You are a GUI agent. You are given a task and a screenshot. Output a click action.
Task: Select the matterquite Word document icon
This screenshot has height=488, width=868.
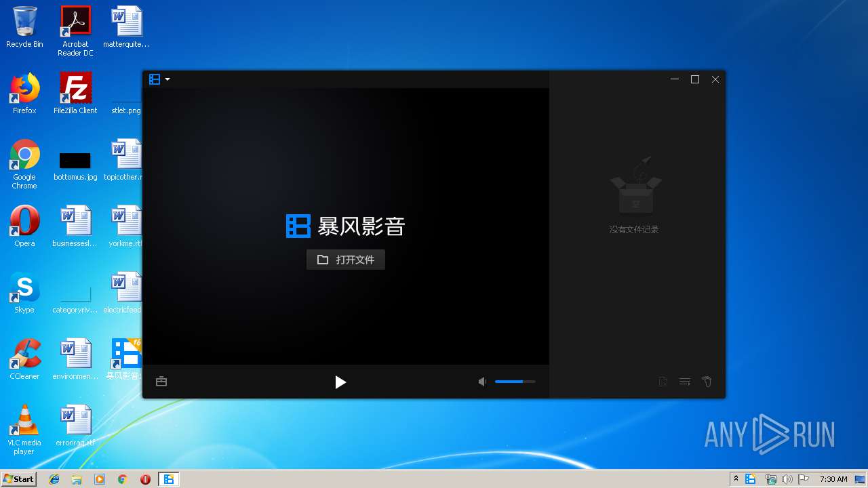126,27
